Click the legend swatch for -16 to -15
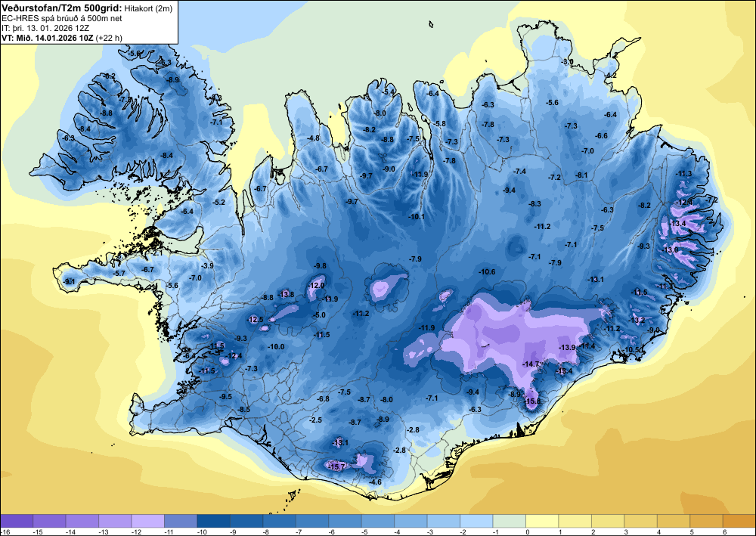 point(17,521)
